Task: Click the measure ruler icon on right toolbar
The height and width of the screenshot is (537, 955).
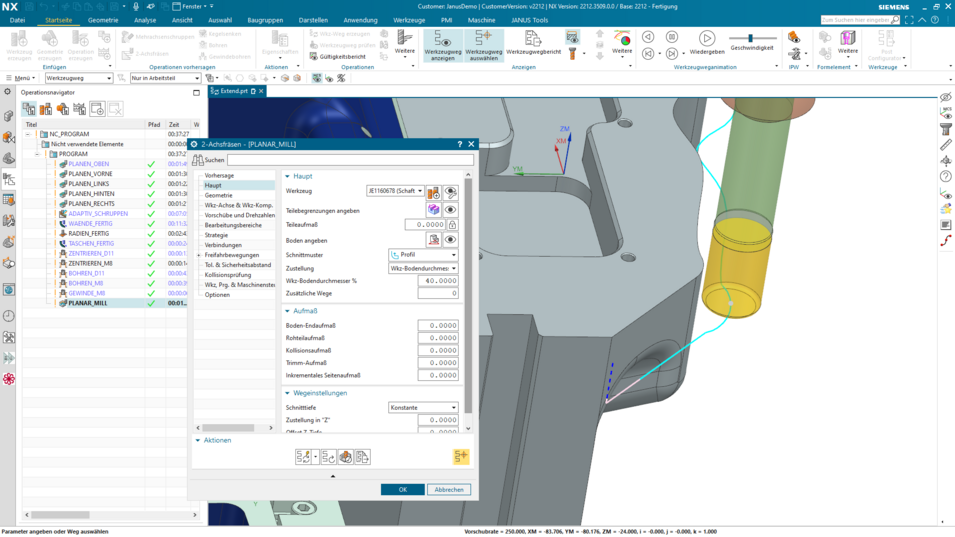Action: pos(945,144)
